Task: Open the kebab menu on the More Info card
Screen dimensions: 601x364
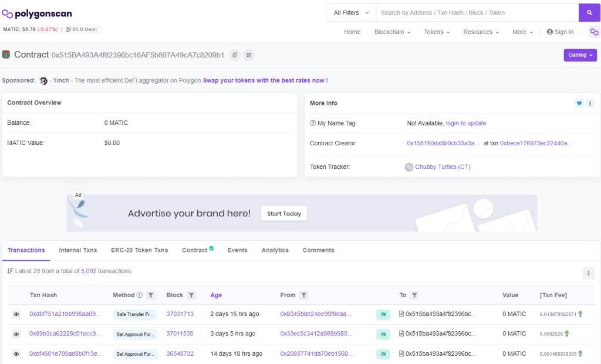Action: pyautogui.click(x=590, y=103)
